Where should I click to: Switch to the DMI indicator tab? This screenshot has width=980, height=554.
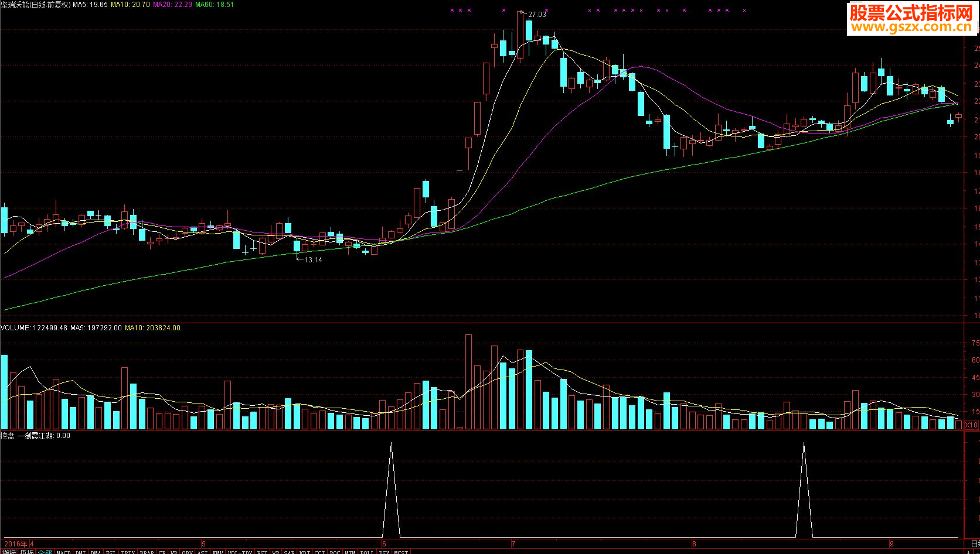[80, 552]
